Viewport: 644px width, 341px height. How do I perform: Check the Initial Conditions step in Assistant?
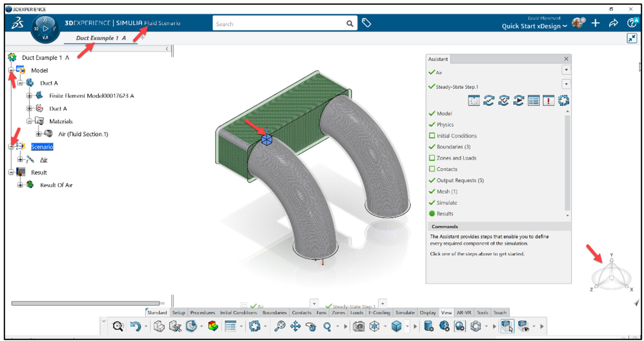[432, 135]
